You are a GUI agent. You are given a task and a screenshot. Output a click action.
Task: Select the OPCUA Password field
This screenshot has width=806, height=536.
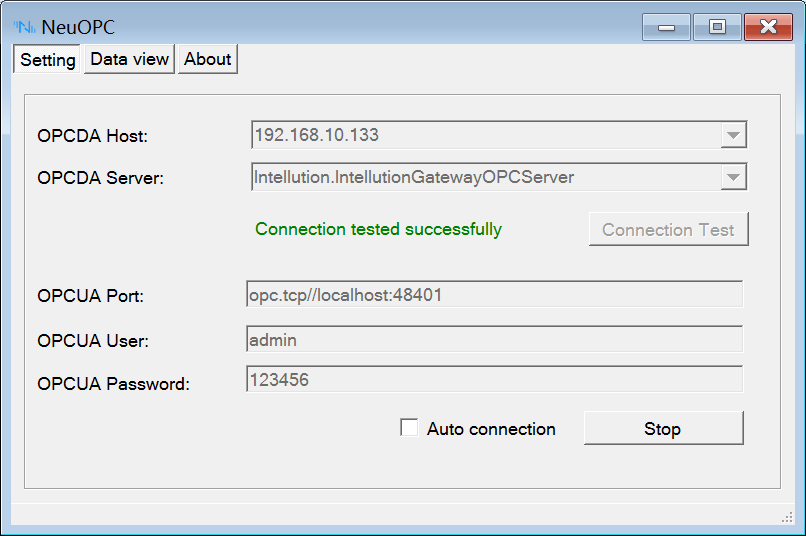tap(494, 379)
